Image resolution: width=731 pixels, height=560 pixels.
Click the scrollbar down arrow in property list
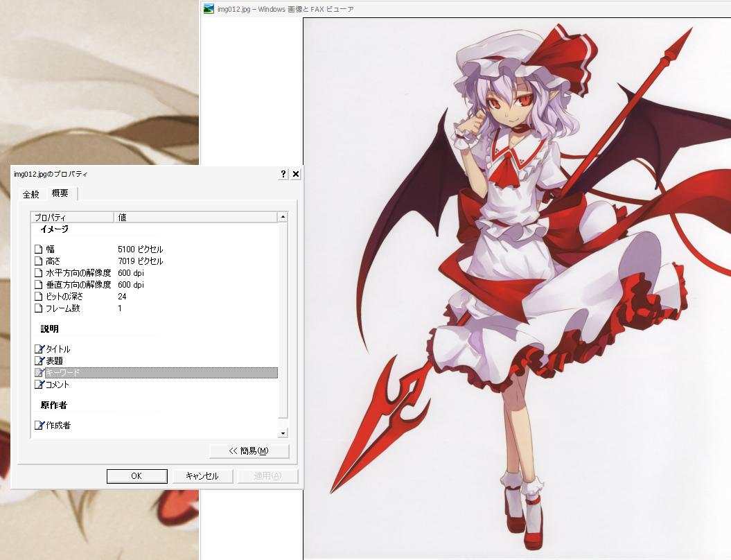(x=283, y=433)
